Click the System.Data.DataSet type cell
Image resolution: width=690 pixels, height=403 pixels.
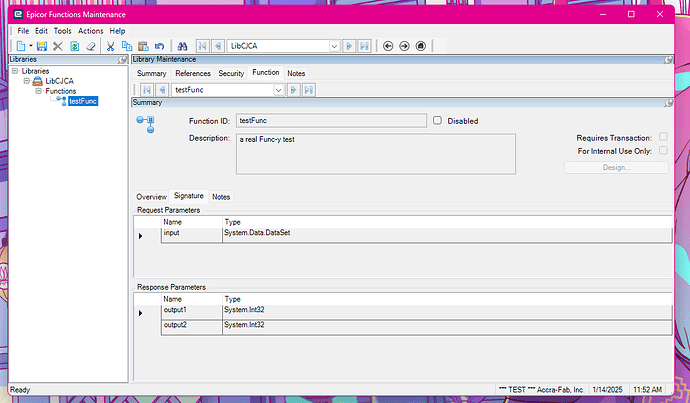coord(447,235)
